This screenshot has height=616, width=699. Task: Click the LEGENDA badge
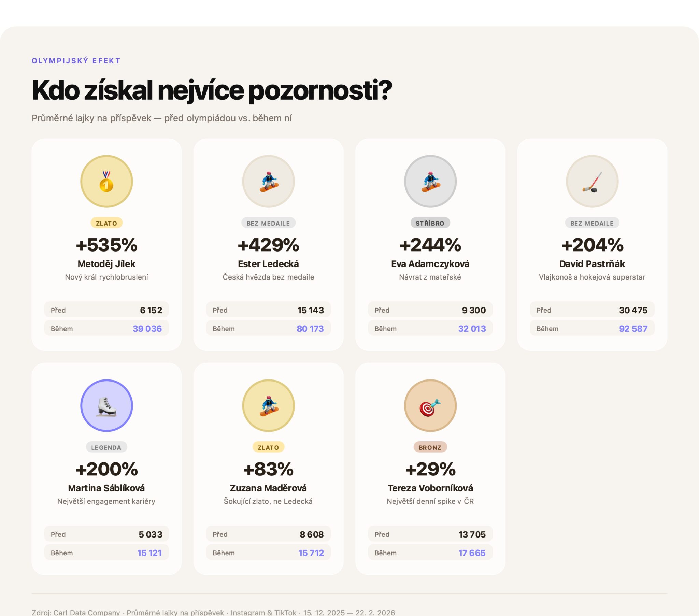click(106, 447)
